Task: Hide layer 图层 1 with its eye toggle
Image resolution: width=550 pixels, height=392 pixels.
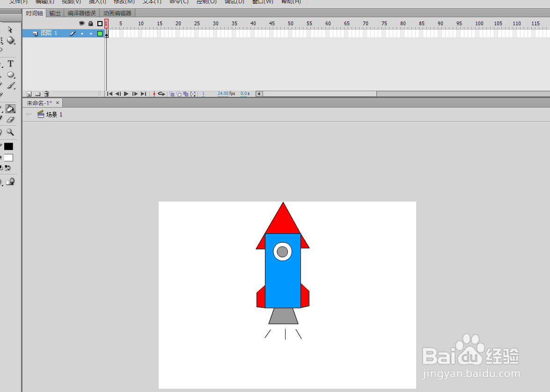Action: point(82,33)
